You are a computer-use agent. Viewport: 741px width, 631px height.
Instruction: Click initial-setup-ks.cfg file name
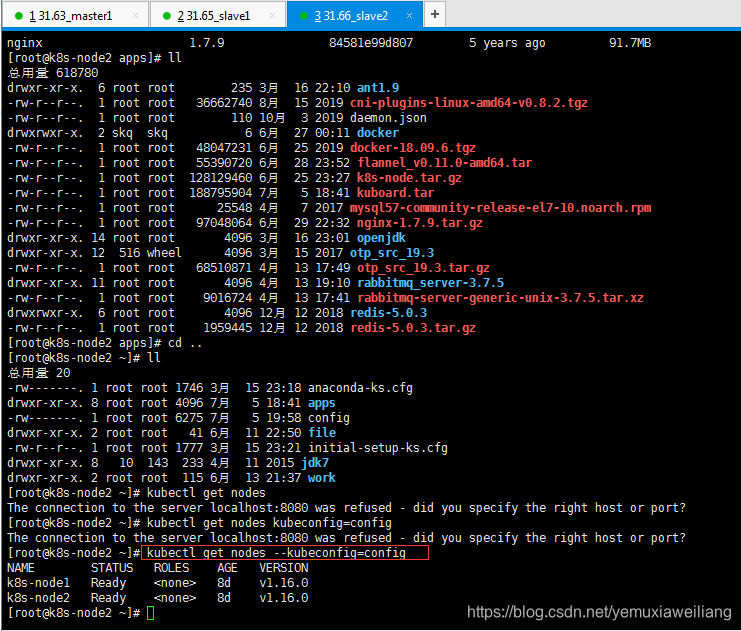(378, 448)
